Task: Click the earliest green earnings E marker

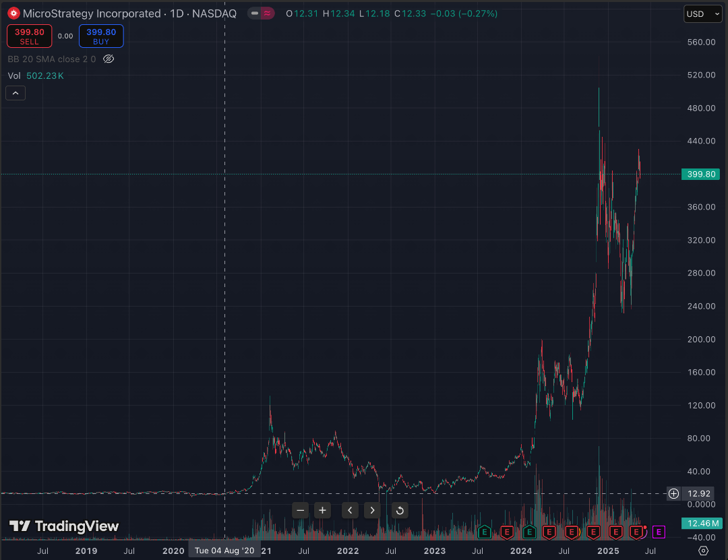Action: pyautogui.click(x=484, y=532)
